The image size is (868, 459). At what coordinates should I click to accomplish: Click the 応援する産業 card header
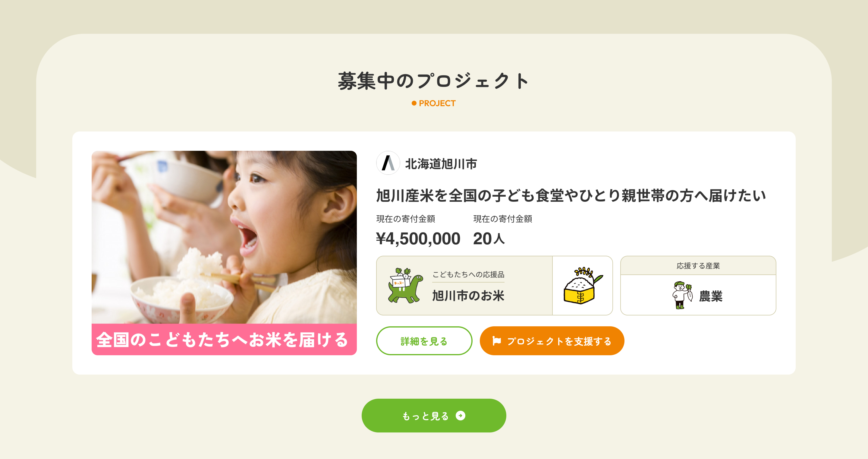click(698, 266)
